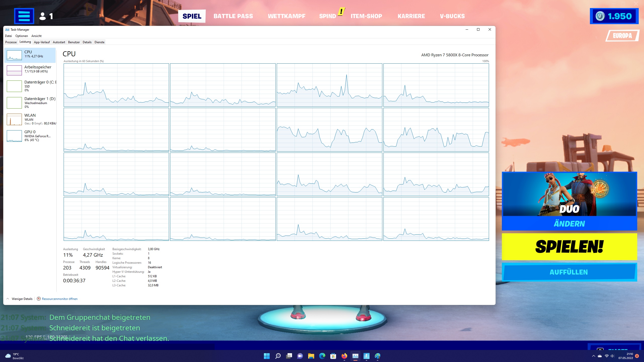This screenshot has width=644, height=362.
Task: Open the Optionen menu
Action: (x=22, y=36)
